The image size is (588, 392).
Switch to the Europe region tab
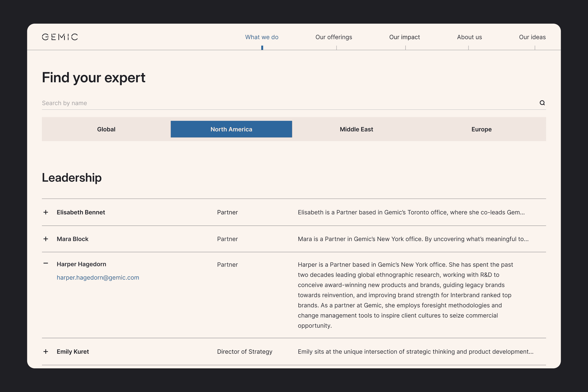point(481,129)
